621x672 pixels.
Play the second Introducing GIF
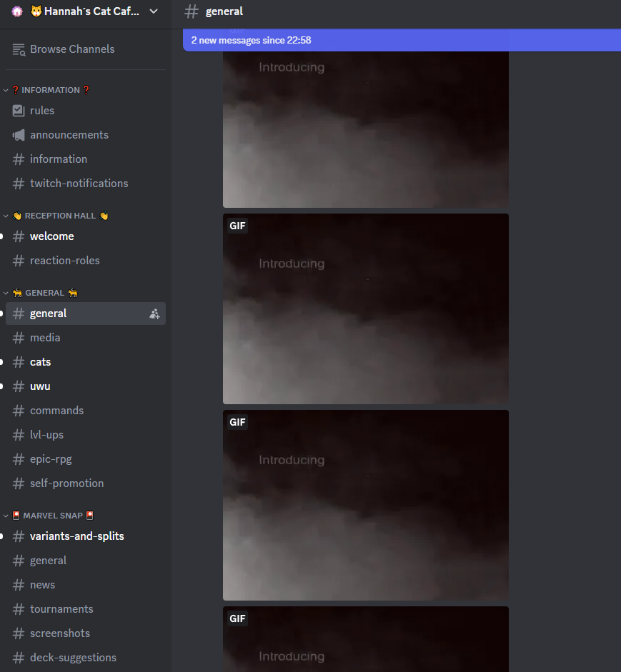click(365, 309)
